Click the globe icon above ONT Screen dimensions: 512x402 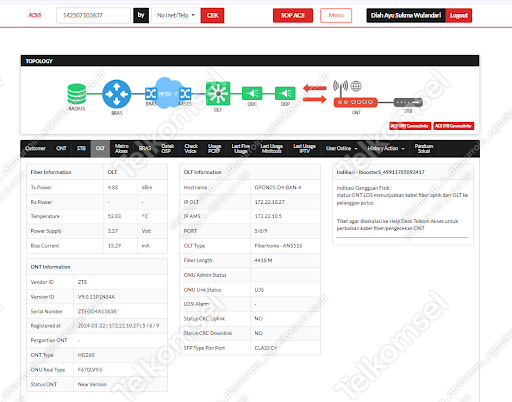click(x=356, y=86)
